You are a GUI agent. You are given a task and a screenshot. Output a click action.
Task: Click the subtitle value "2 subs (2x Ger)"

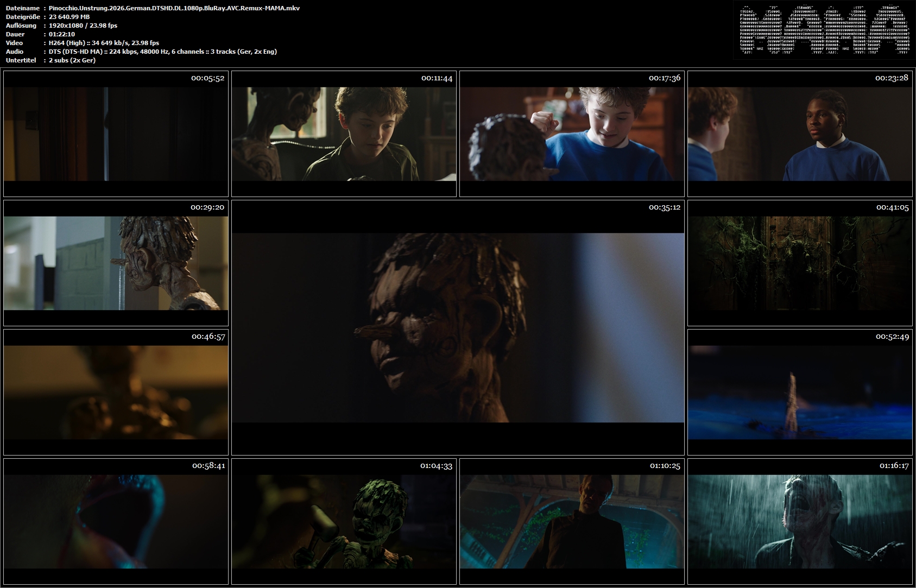pos(72,60)
